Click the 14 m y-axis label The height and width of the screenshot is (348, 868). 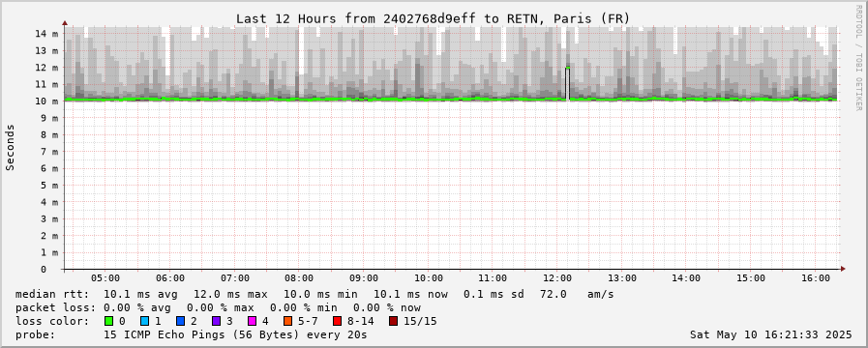click(x=46, y=33)
